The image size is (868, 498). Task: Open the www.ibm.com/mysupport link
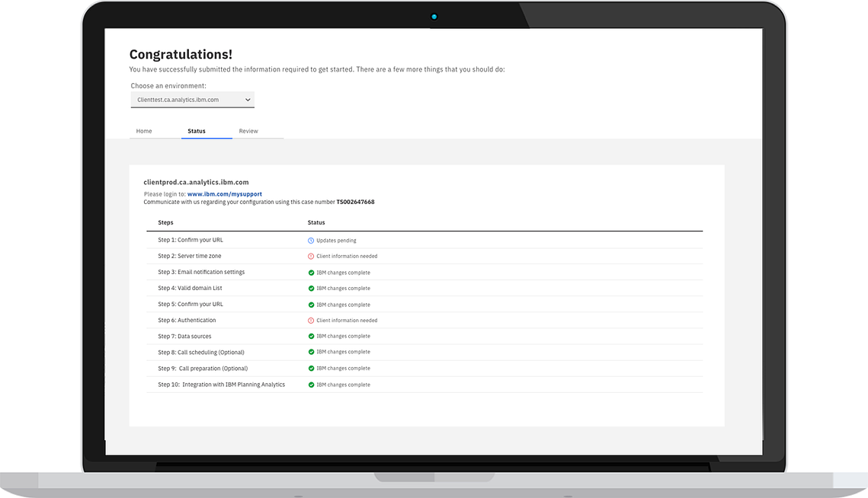225,194
